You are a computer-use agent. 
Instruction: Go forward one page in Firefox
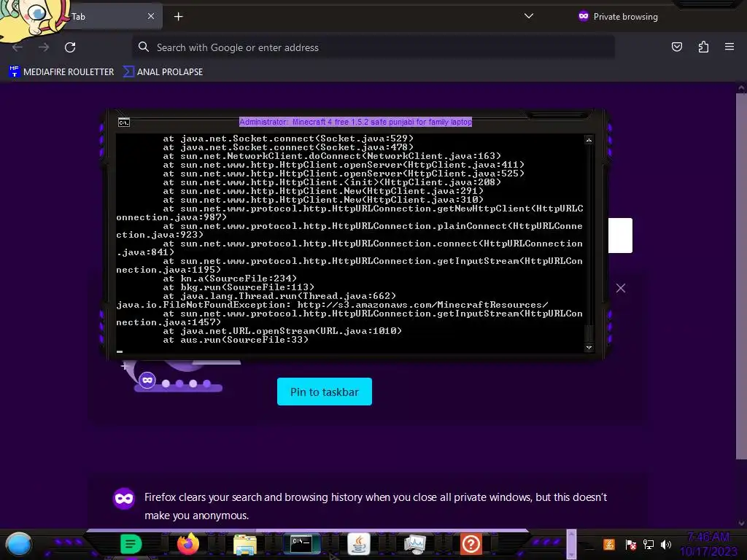(x=44, y=47)
